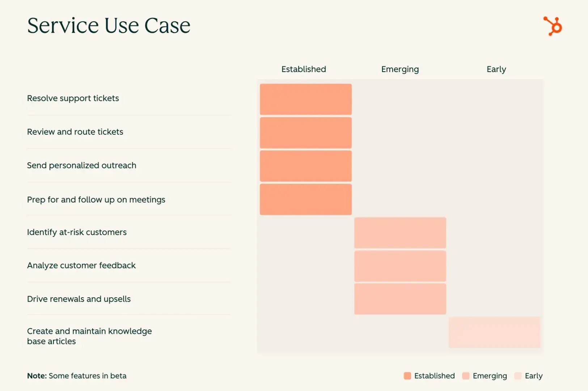Click the Established bar for Resolve support tickets
The image size is (588, 391).
(x=306, y=99)
